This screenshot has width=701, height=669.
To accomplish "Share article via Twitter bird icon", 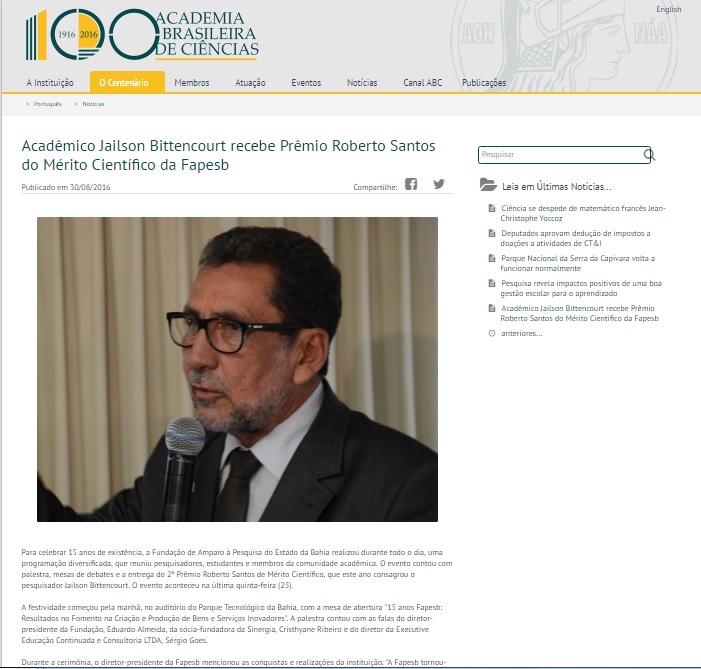I will coord(438,184).
